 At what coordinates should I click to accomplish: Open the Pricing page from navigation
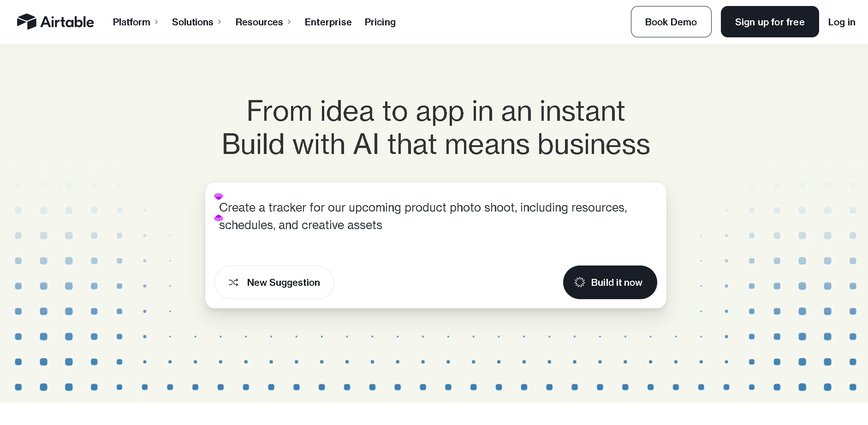(380, 22)
